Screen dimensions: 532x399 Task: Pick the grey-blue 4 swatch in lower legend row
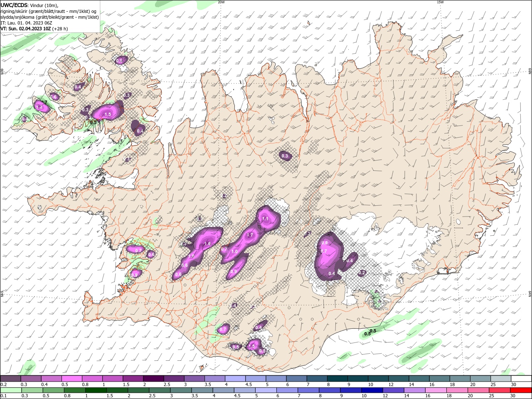tap(223, 390)
